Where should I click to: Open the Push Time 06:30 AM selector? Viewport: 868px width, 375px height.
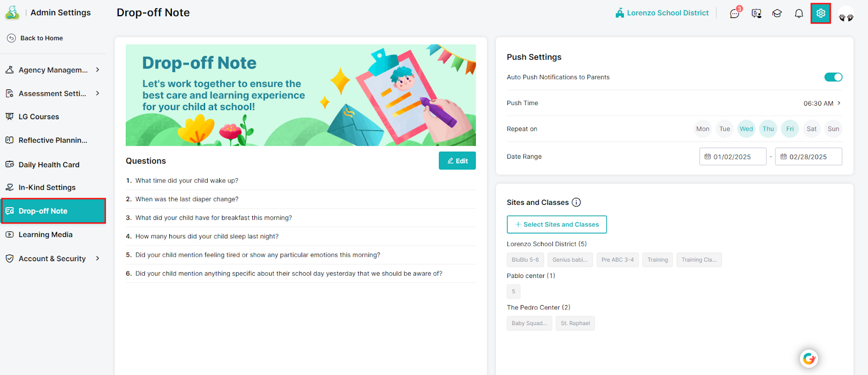822,103
